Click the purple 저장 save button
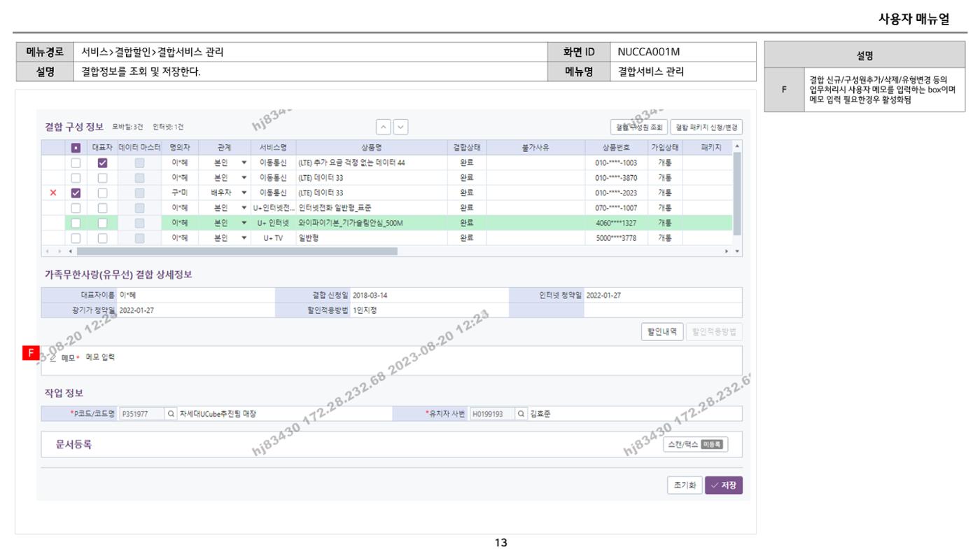 click(x=724, y=485)
